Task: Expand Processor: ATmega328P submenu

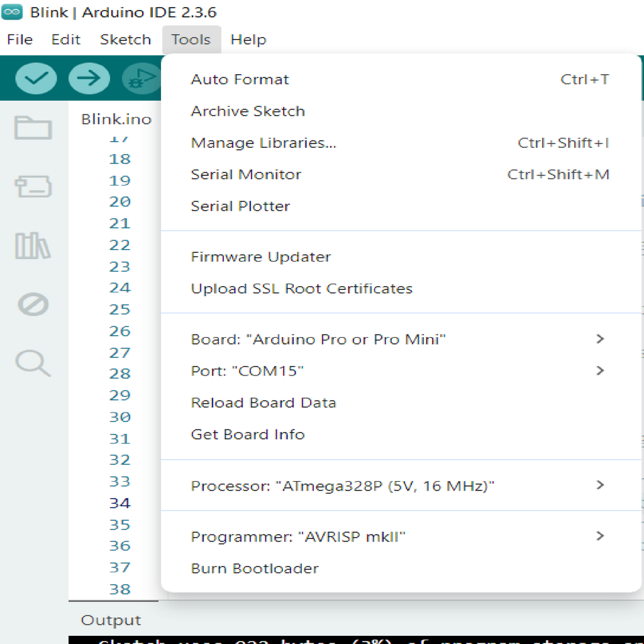Action: click(x=401, y=486)
